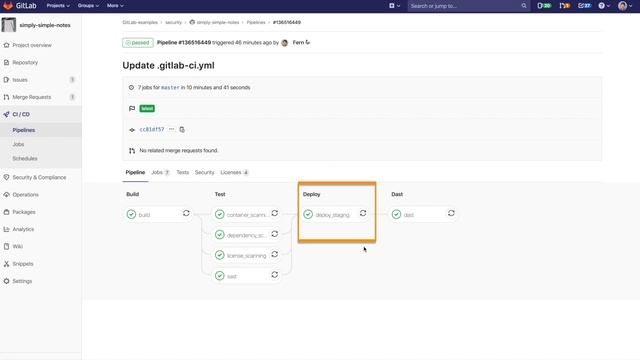
Task: Click the search magnifier icon
Action: pyautogui.click(x=524, y=6)
